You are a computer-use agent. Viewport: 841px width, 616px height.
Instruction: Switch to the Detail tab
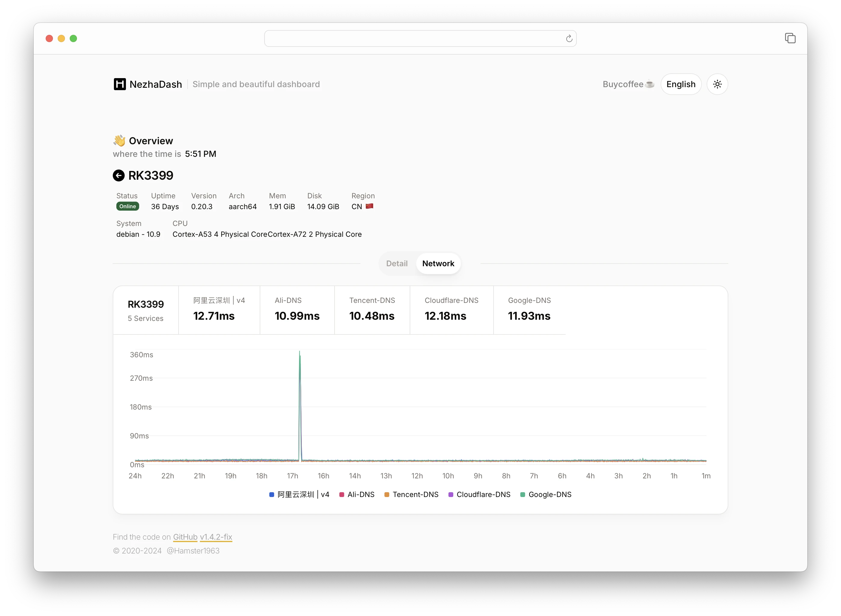pos(397,264)
